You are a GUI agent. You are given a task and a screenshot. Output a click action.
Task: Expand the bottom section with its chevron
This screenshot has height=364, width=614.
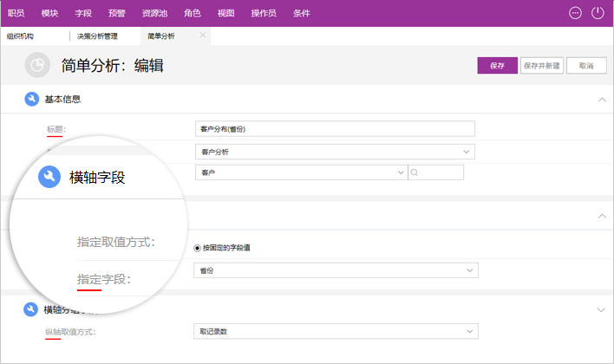[602, 309]
